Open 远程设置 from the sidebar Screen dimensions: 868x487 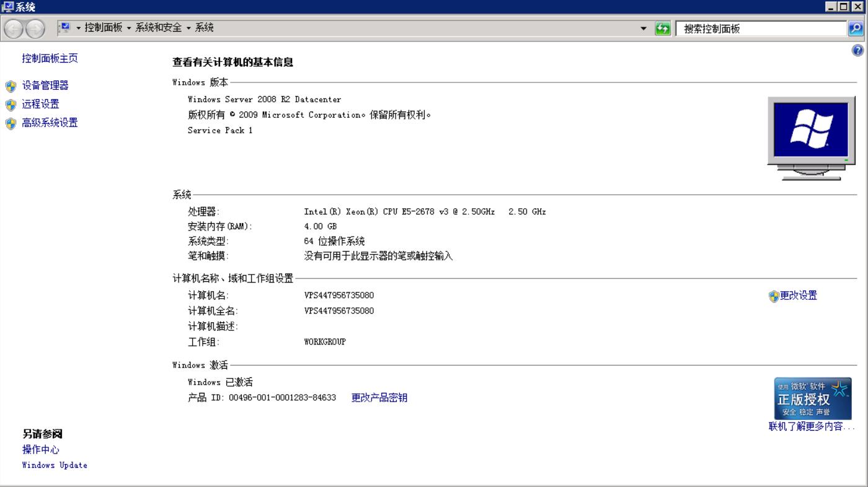[x=41, y=104]
